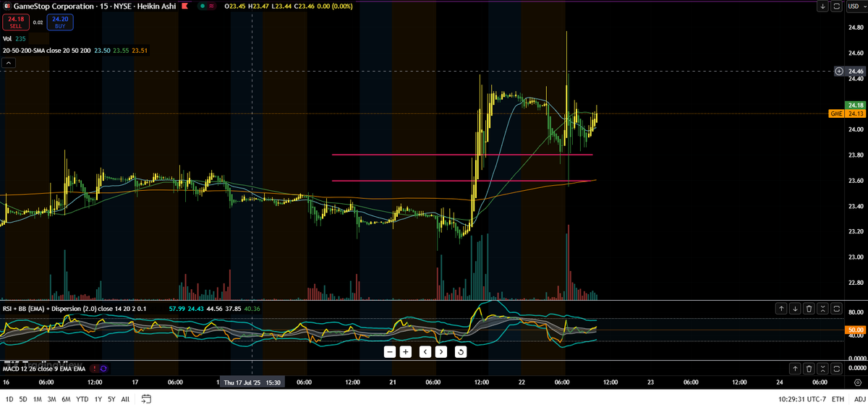This screenshot has height=407, width=868.
Task: Select the 1Y time range
Action: [98, 399]
